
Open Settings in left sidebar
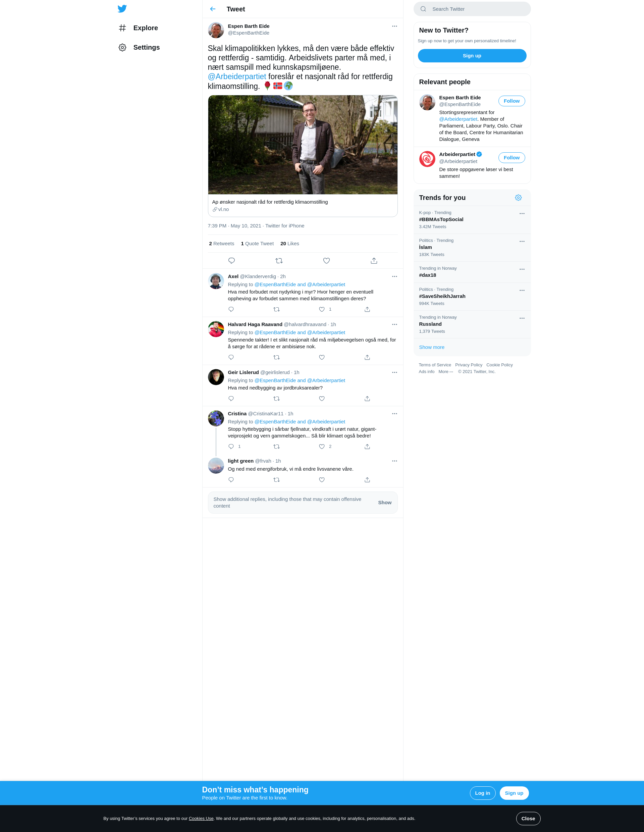coord(139,47)
